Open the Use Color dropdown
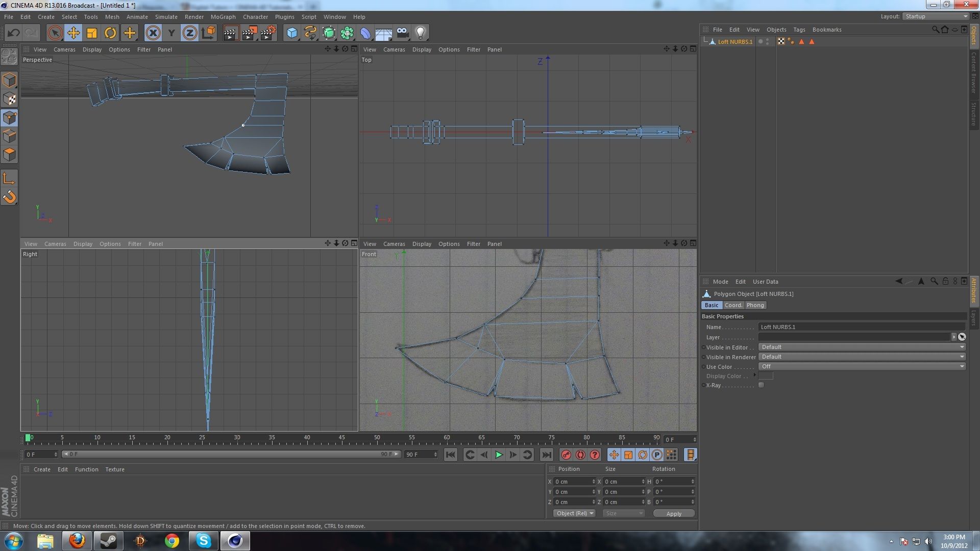 pos(862,366)
